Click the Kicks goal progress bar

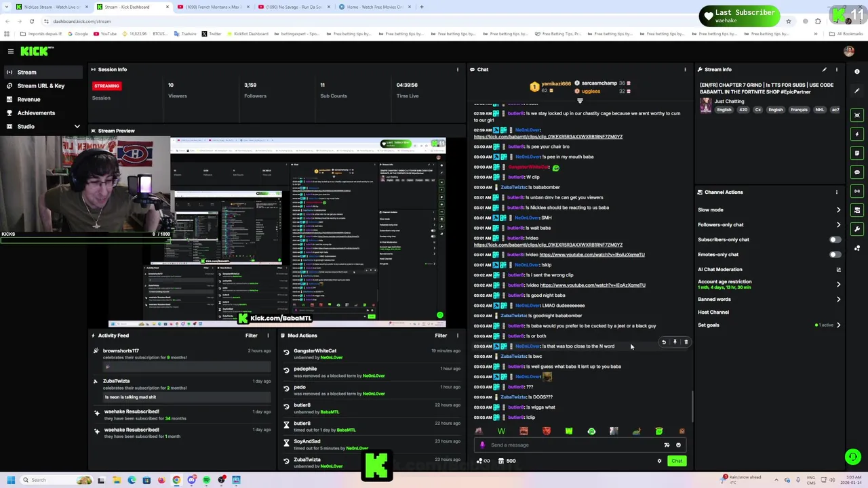[85, 239]
